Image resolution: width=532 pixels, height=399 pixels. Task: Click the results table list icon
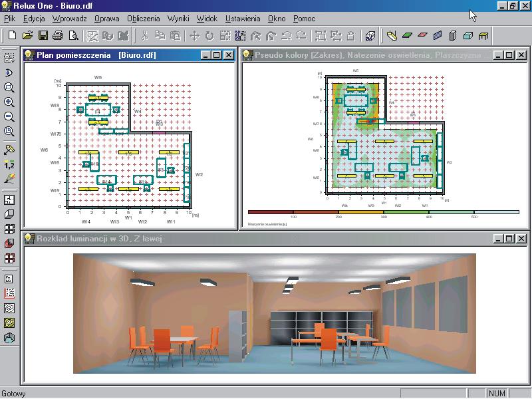coord(9,279)
